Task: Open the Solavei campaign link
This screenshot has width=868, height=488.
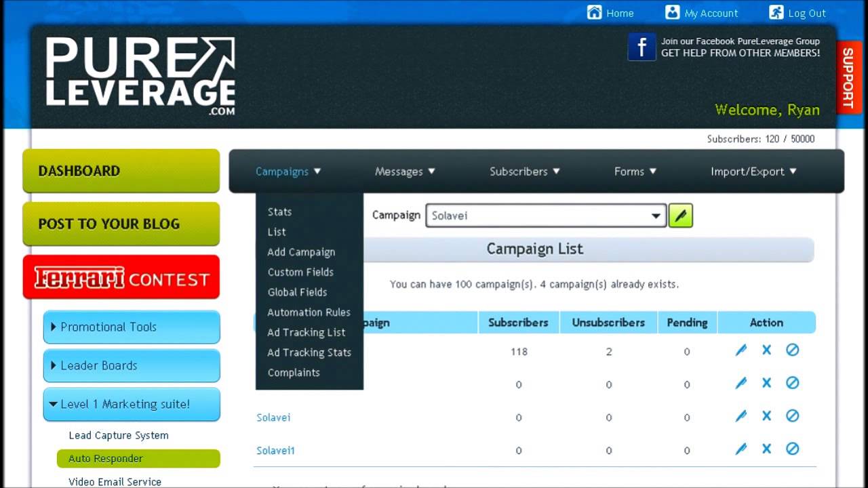Action: [x=273, y=418]
